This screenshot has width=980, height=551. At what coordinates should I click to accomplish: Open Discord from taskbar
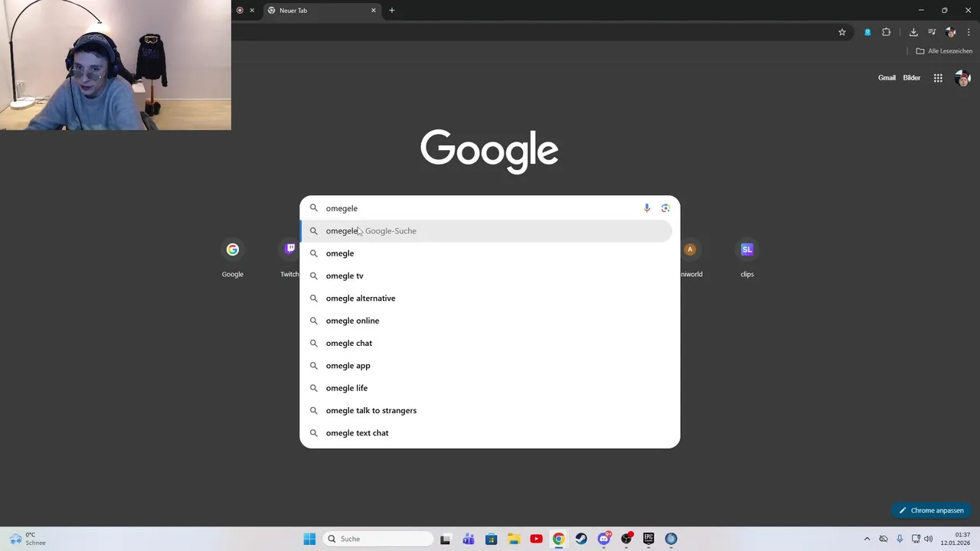(x=604, y=539)
